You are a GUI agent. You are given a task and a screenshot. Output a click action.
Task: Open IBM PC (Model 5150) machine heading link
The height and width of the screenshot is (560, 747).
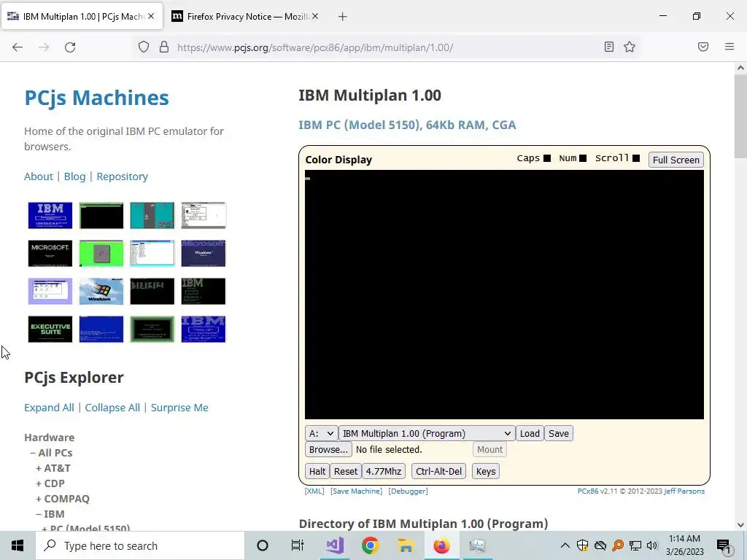pyautogui.click(x=407, y=125)
